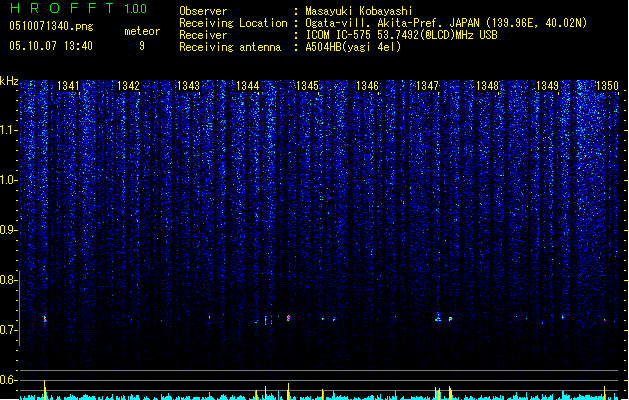Click the HROFFT 1.0.0 title text
The image size is (629, 400).
click(x=78, y=8)
